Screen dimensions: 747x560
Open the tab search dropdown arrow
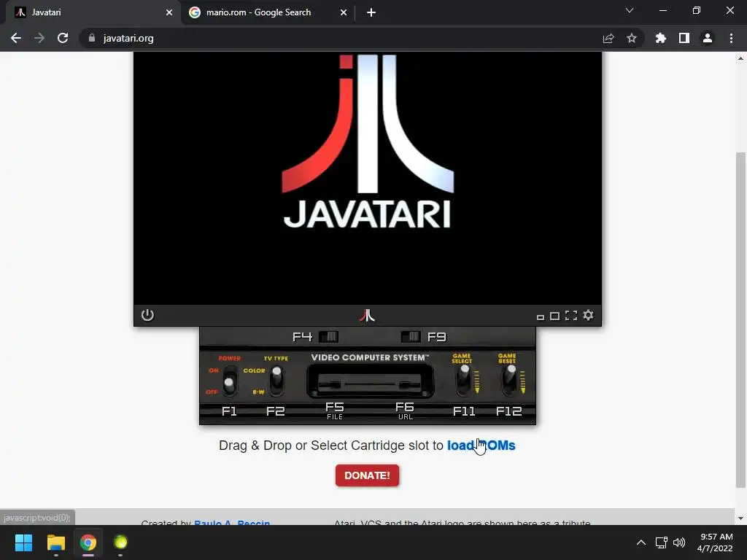coord(630,10)
